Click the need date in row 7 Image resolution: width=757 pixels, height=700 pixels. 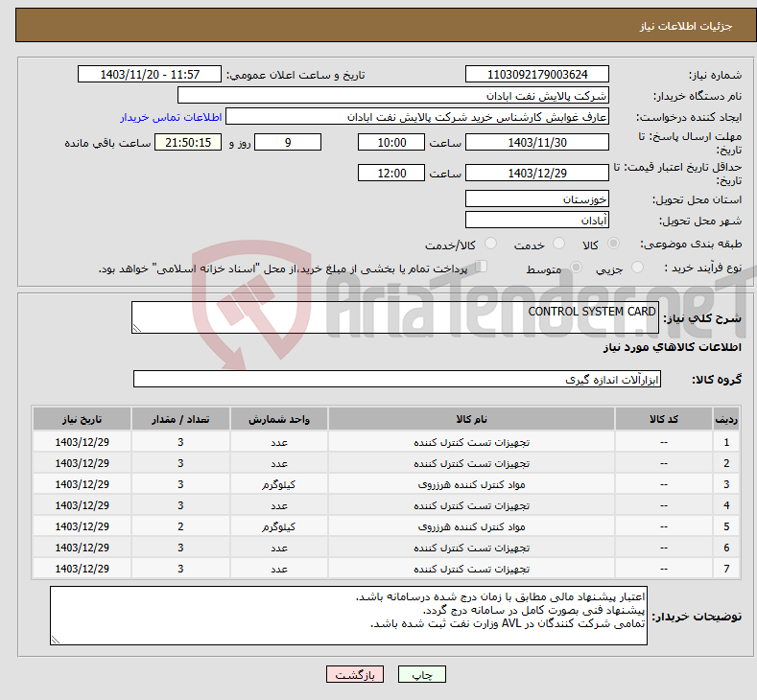(83, 569)
